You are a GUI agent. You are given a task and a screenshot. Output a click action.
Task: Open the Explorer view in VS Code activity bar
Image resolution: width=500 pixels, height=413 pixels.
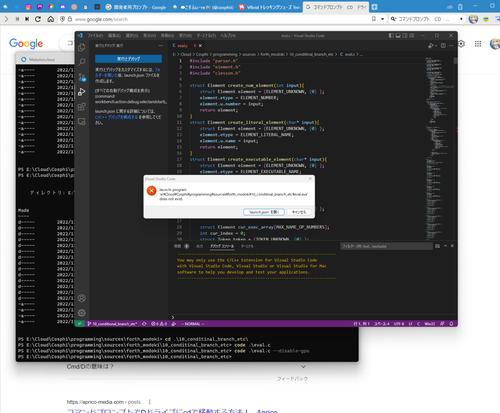pos(82,48)
